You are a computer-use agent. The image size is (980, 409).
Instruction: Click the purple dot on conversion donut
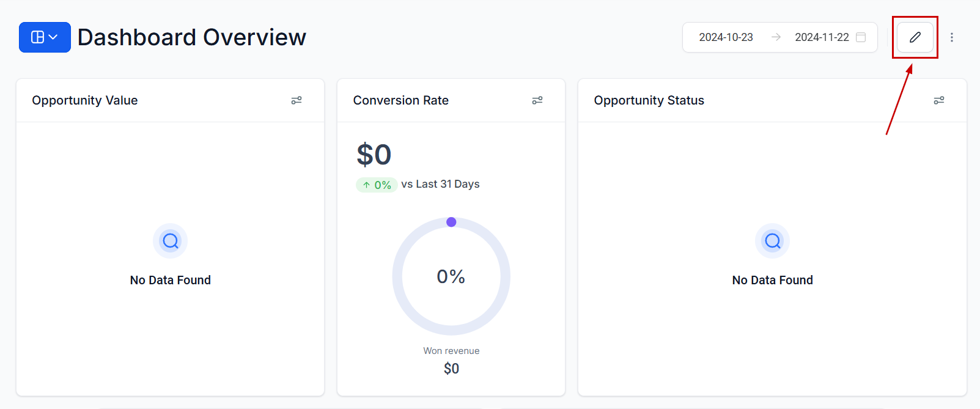pos(451,222)
